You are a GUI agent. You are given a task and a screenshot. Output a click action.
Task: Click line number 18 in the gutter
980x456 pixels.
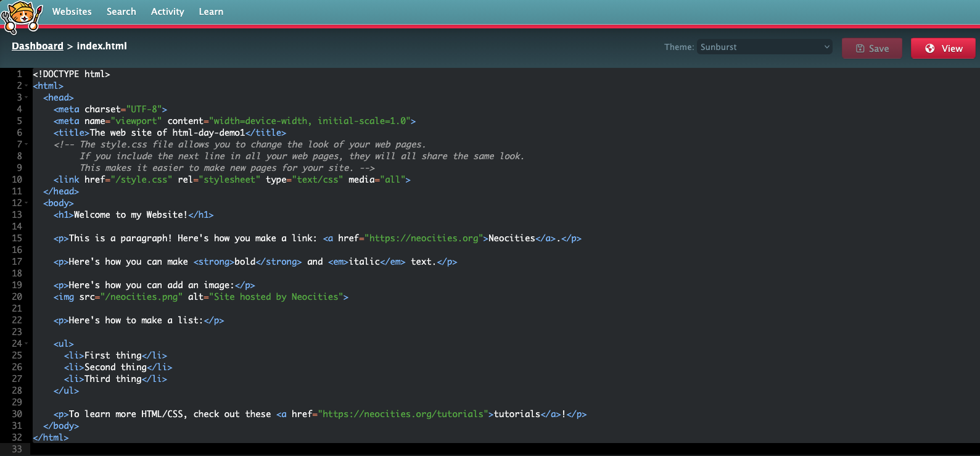17,273
